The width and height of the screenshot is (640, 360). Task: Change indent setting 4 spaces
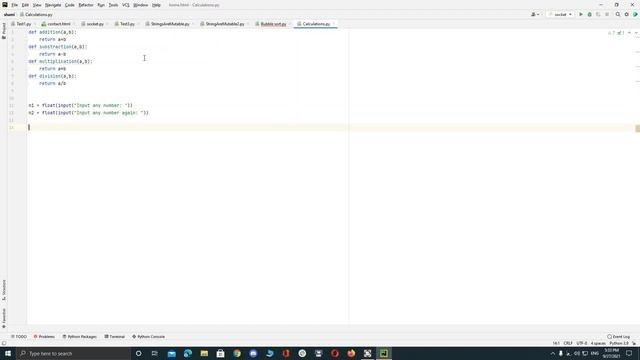[598, 343]
